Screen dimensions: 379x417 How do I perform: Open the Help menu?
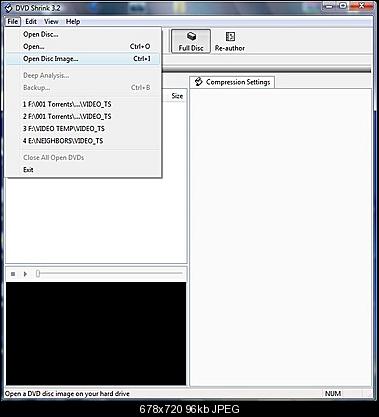click(x=73, y=22)
